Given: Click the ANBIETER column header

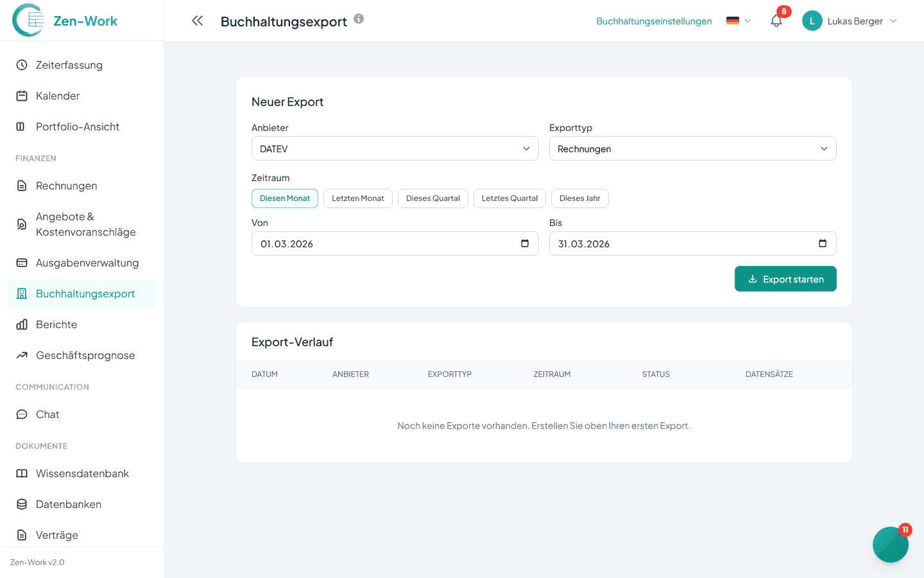Looking at the screenshot, I should coord(350,374).
